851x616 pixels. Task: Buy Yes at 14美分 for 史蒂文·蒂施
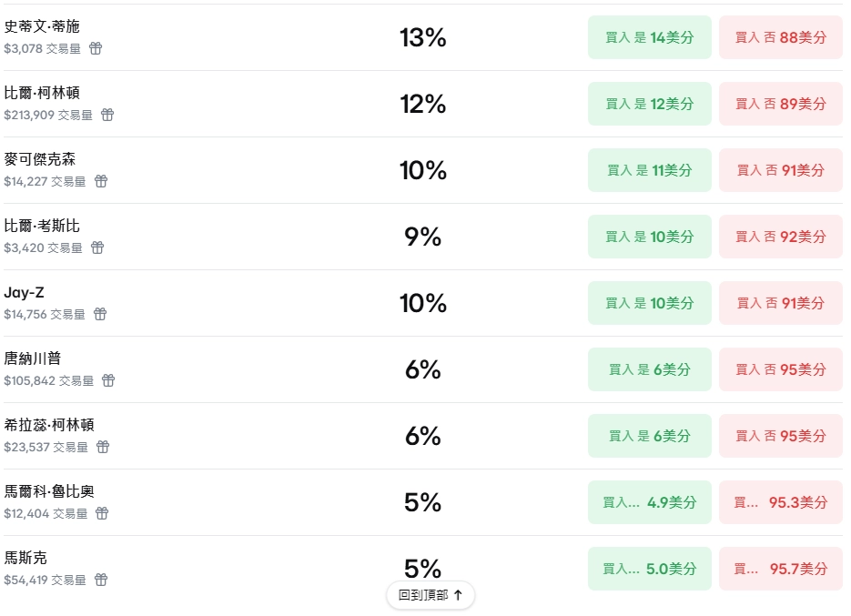point(649,37)
